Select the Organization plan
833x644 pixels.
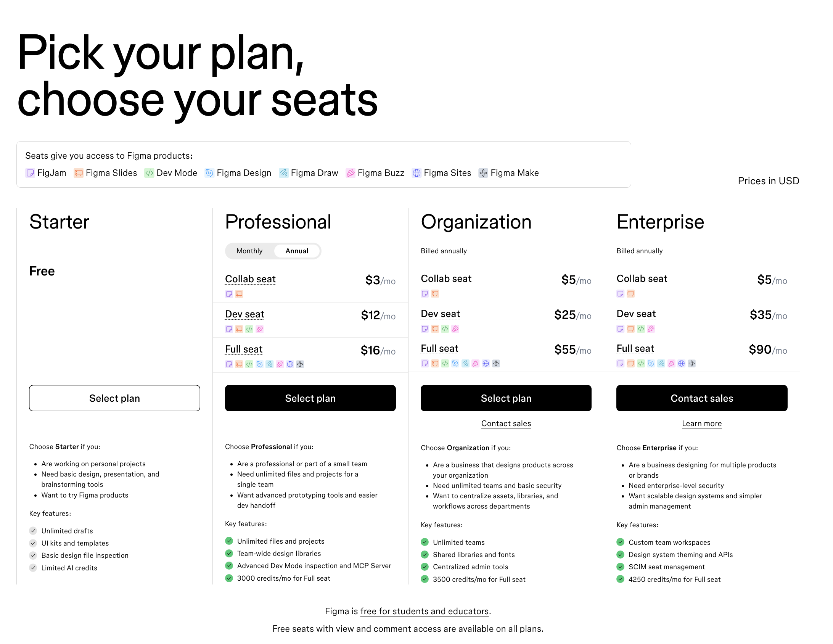click(x=506, y=398)
